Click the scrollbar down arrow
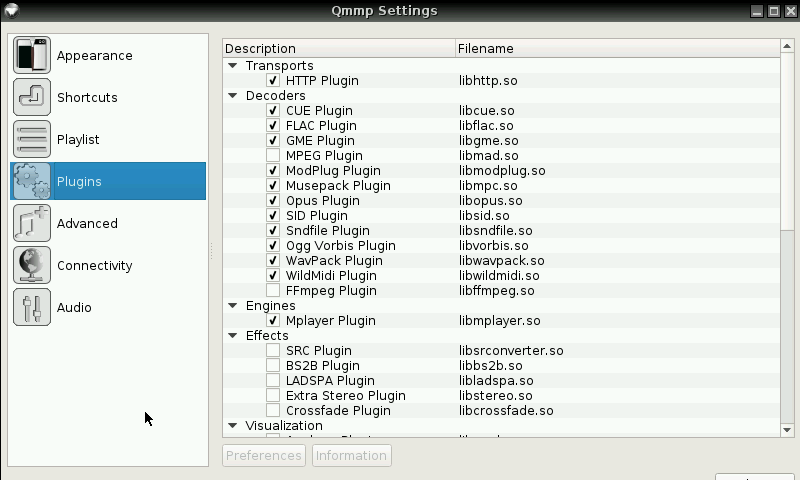800x480 pixels. (787, 430)
